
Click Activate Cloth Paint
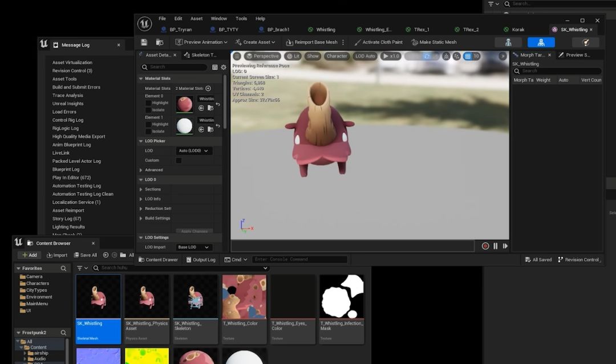click(378, 42)
